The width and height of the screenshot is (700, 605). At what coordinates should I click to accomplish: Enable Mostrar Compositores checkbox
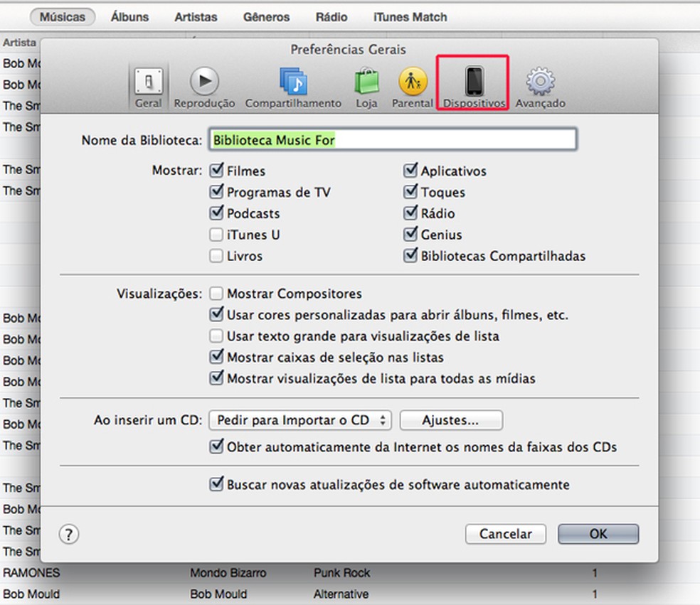(x=216, y=293)
